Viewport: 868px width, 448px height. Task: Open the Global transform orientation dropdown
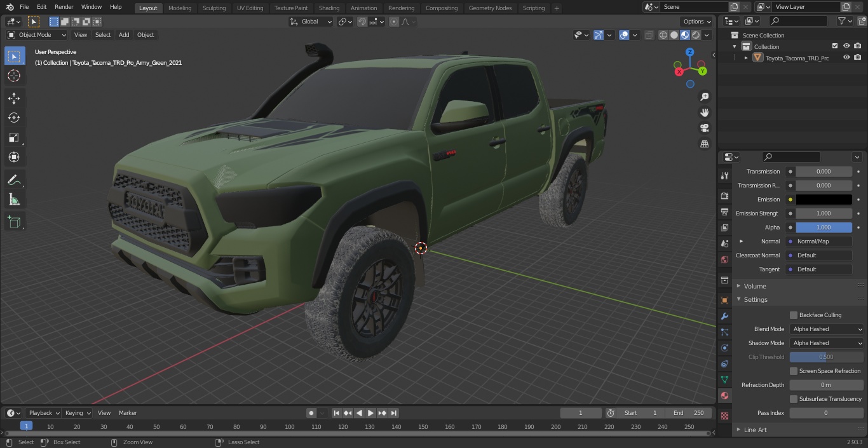311,22
